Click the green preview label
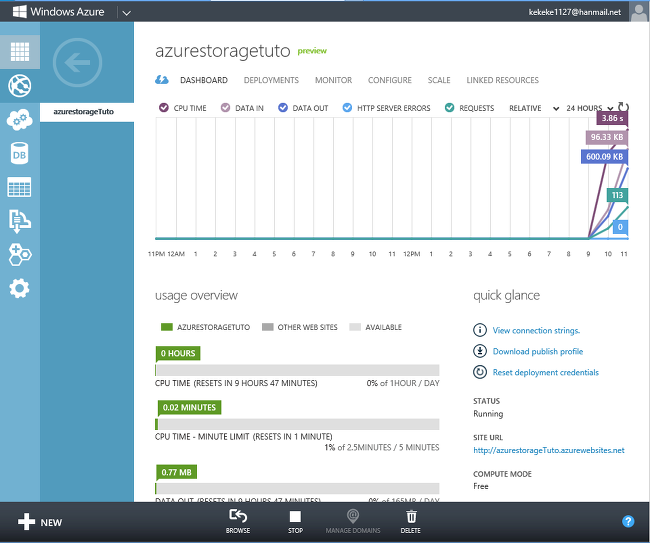 coord(312,51)
